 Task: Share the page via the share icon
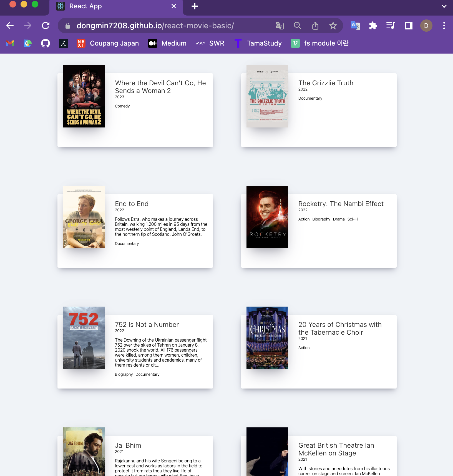pyautogui.click(x=315, y=25)
